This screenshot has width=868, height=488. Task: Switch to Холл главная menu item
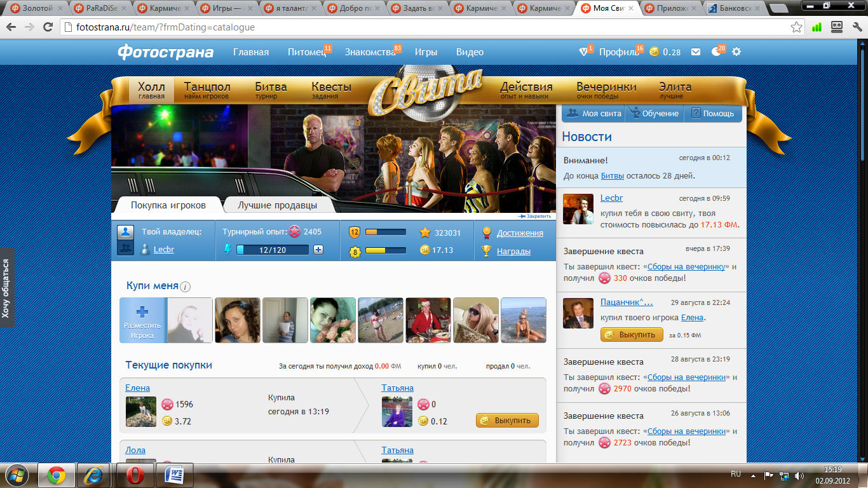[151, 90]
